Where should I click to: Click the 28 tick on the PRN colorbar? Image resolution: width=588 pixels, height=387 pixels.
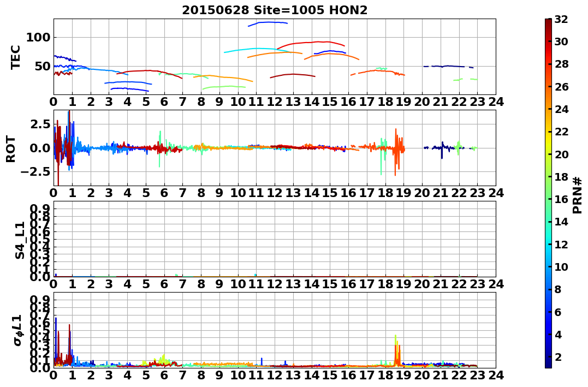pos(561,64)
